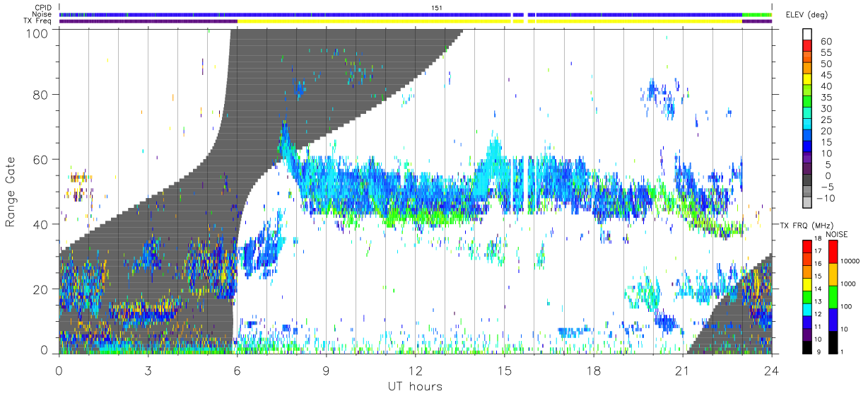Select the yellow 40–45 degree elevation swatch
This screenshot has width=868, height=401.
(807, 80)
